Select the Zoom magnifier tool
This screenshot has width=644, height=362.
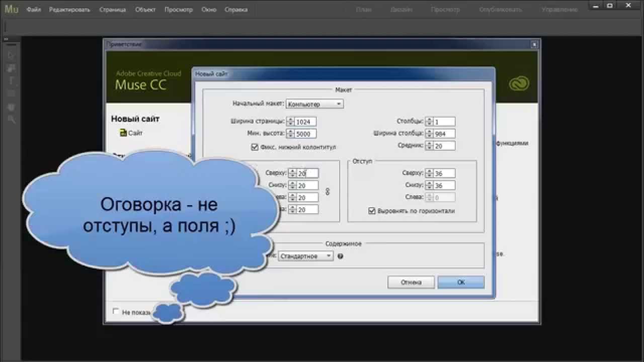11,120
